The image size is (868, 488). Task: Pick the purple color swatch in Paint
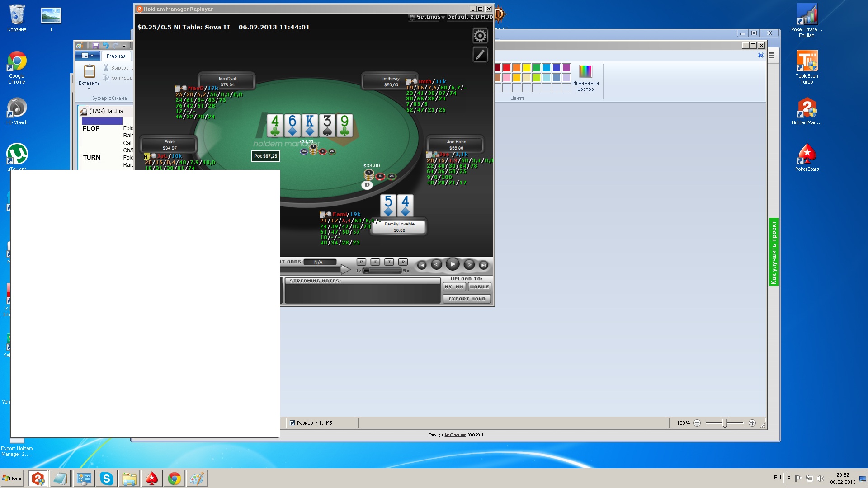pos(566,68)
